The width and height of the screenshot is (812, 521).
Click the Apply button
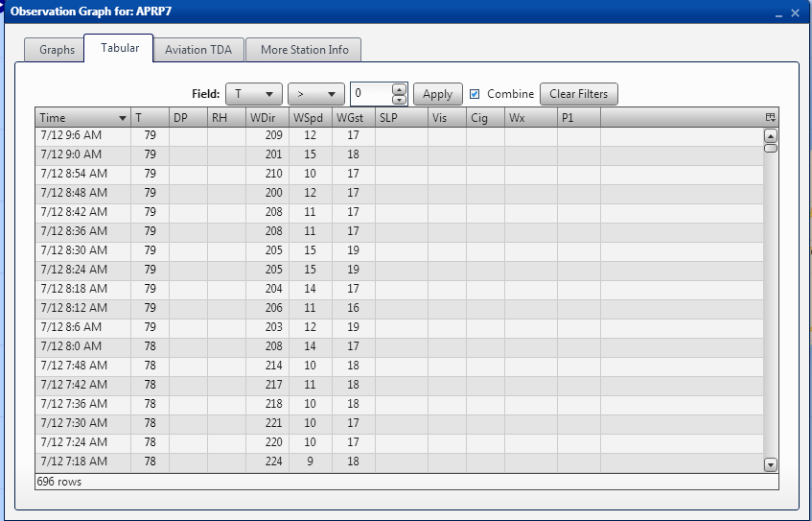point(437,94)
